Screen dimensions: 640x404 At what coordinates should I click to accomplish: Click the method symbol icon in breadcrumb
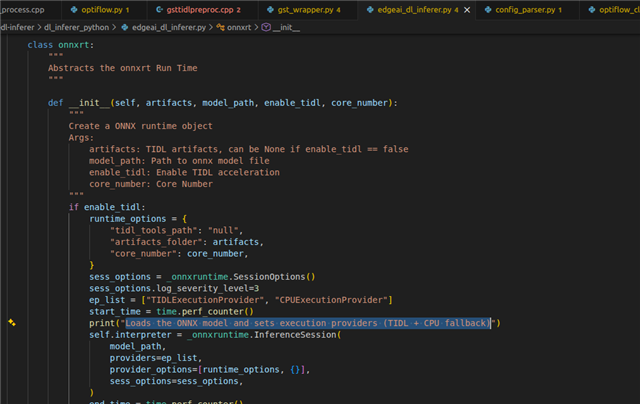click(266, 27)
